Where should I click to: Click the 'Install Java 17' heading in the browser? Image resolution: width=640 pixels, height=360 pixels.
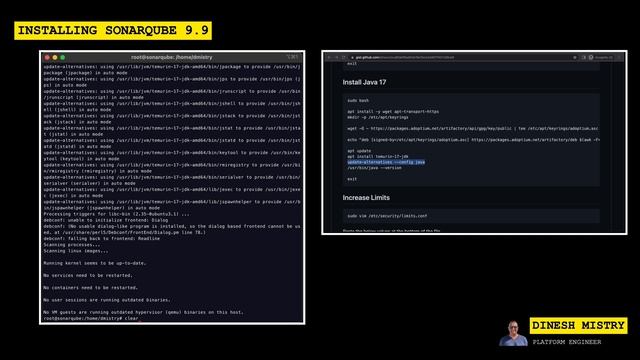(x=364, y=82)
